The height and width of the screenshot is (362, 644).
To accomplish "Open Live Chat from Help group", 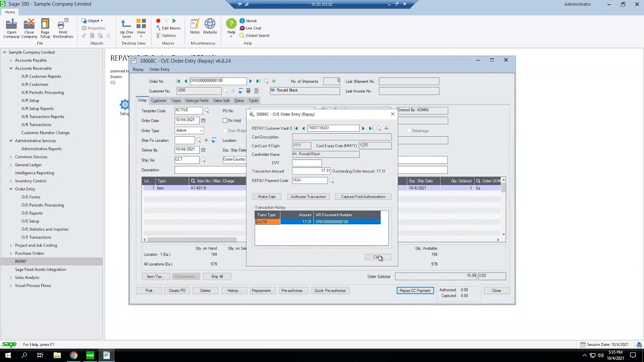I will [250, 28].
